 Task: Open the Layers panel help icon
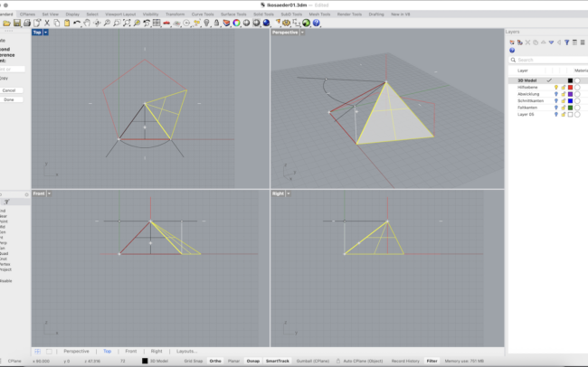512,51
